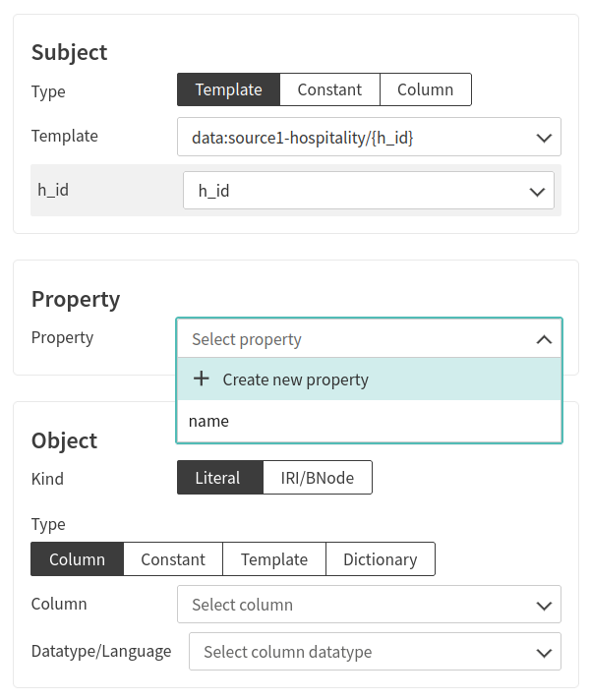Click the chevron on the Template dropdown
The width and height of the screenshot is (590, 700).
click(x=544, y=139)
